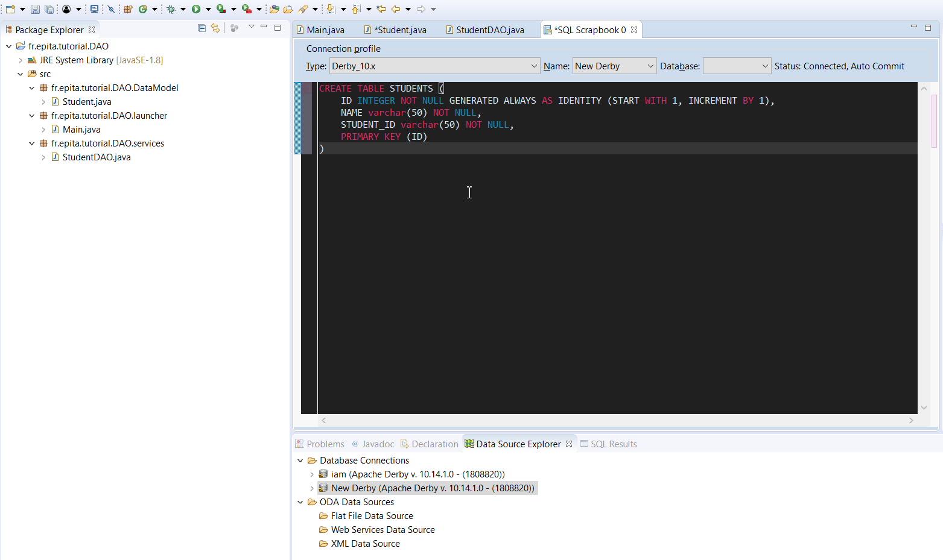Viewport: 943px width, 560px height.
Task: Select Web Services Data Source
Action: (x=377, y=530)
